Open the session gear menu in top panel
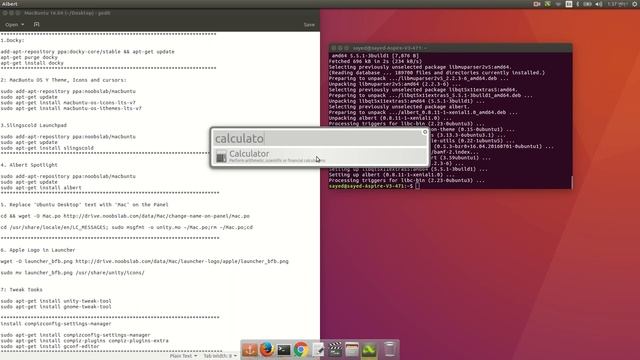 (x=635, y=4)
